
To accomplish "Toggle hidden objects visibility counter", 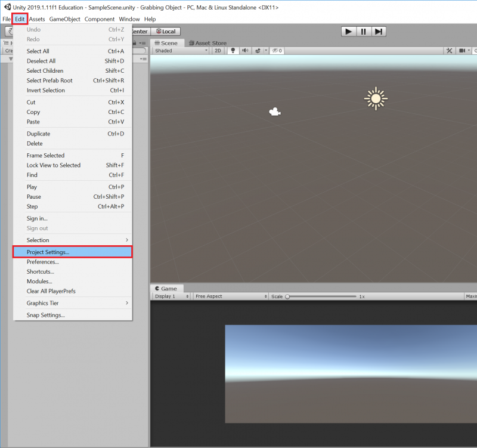I will [277, 51].
